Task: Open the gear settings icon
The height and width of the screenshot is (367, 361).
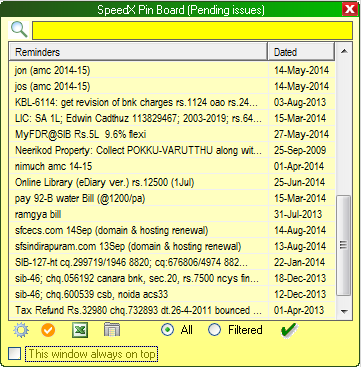Action: point(21,330)
